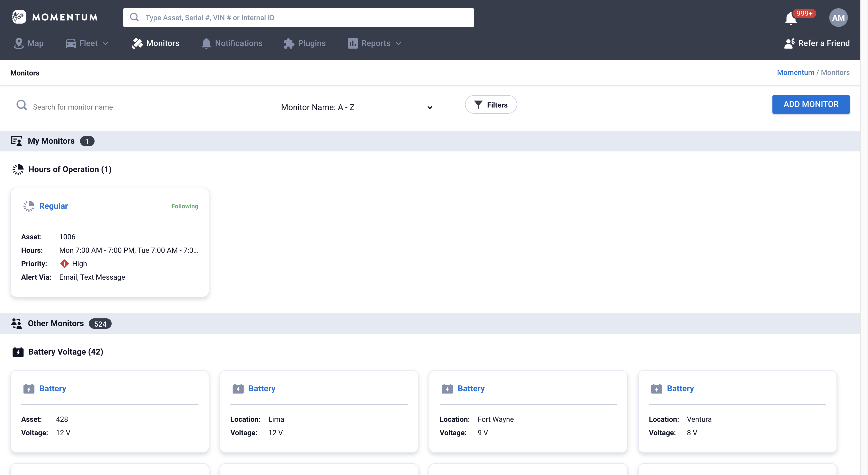
Task: Expand the Fleet menu chevron
Action: coord(105,43)
